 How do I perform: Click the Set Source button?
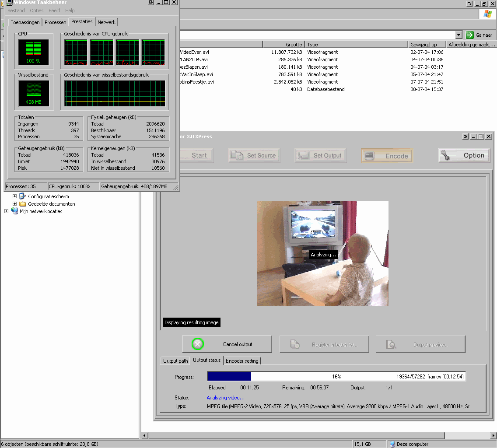click(254, 155)
